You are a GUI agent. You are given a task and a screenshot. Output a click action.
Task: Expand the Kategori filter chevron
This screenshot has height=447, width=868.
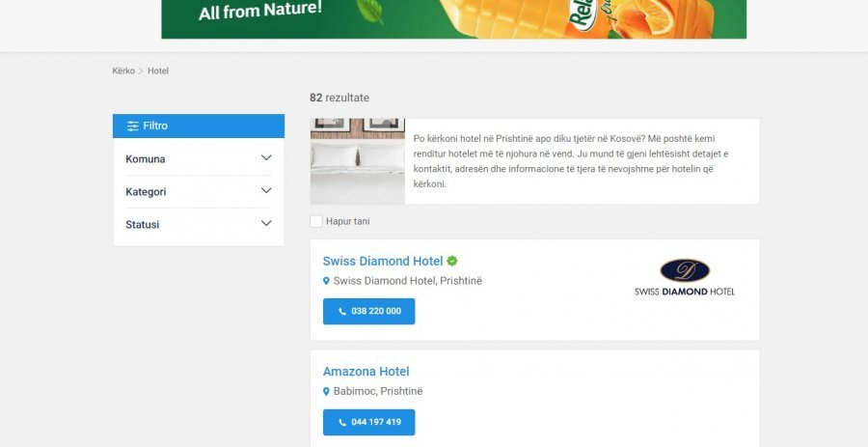266,190
